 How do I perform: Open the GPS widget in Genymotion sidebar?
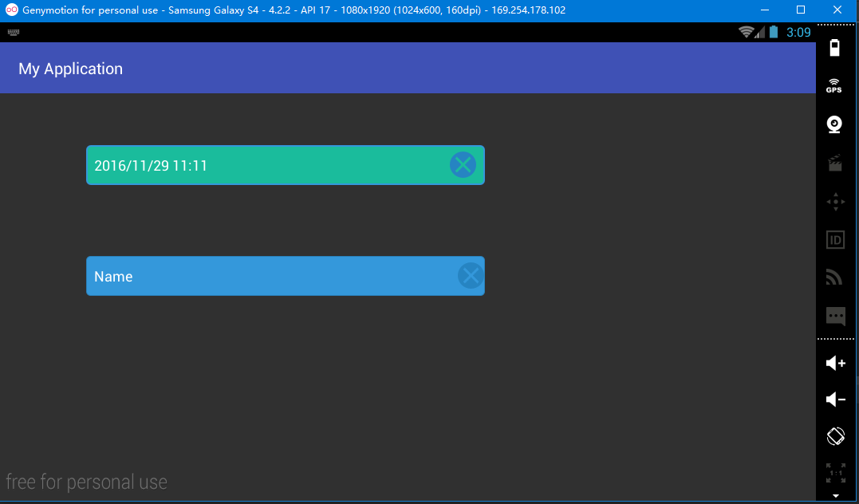tap(834, 86)
